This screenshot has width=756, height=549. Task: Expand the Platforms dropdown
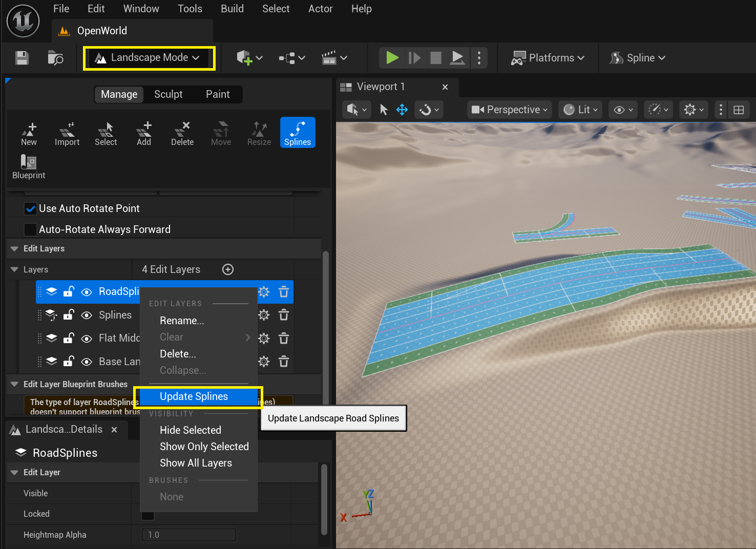[548, 58]
